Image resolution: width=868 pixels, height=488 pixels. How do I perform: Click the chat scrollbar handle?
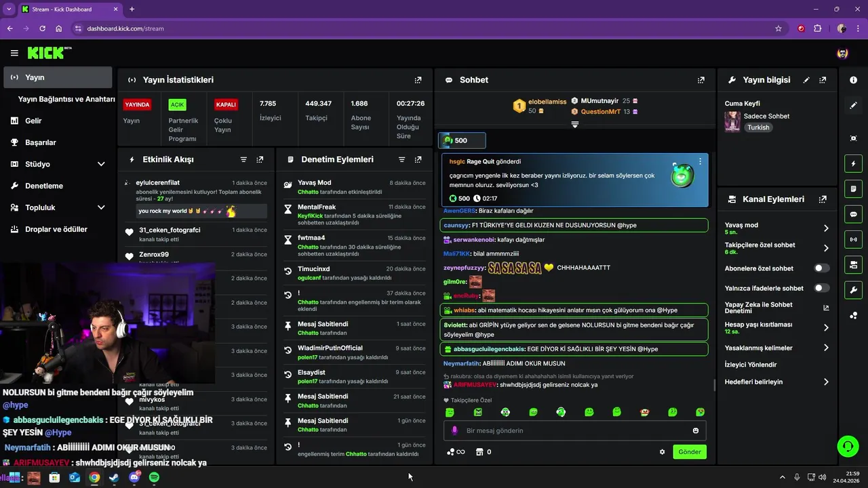[714, 385]
